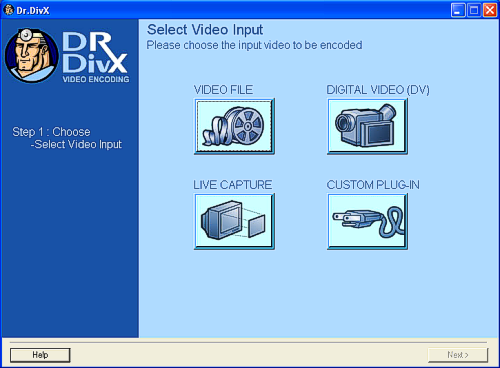Click the LIVE CAPTURE label text
Viewport: 500px width, 368px height.
(233, 185)
